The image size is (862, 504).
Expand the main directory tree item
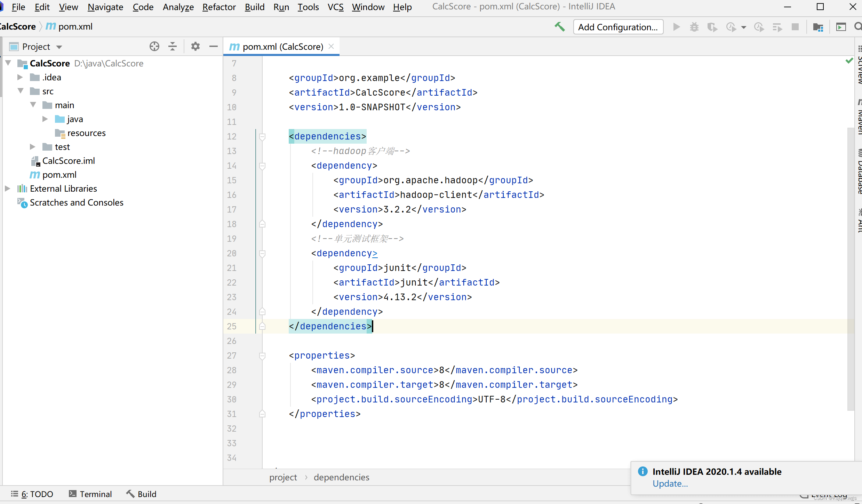(x=34, y=105)
